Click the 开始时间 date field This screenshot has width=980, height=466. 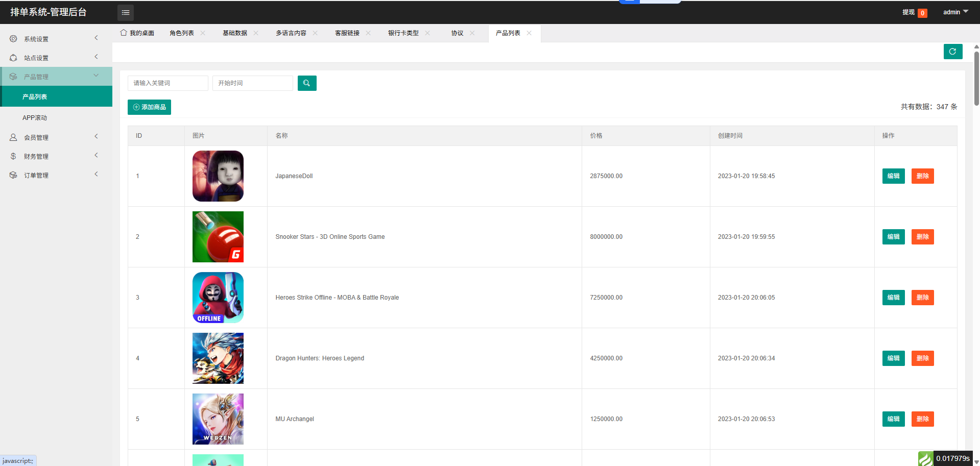pos(252,83)
